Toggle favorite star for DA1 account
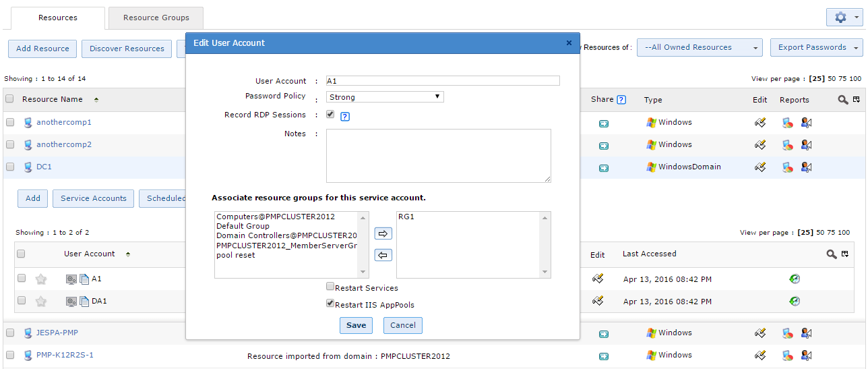 click(x=41, y=302)
